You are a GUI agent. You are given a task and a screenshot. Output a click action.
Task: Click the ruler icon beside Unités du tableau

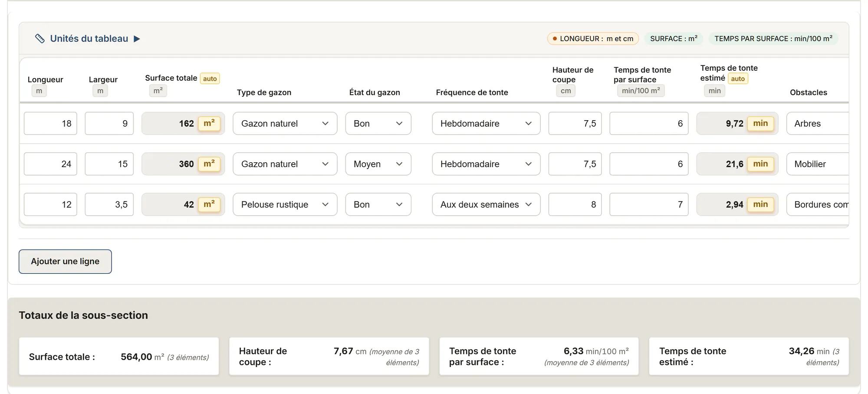click(39, 39)
